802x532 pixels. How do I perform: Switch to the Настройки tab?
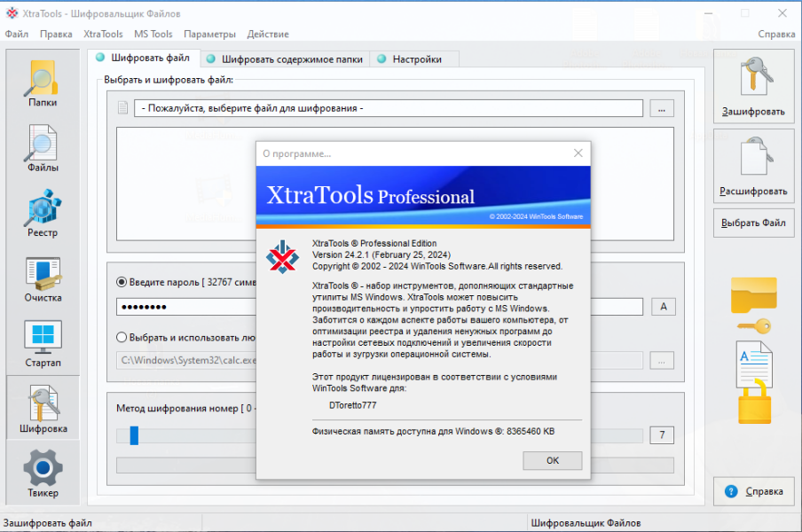click(x=415, y=59)
